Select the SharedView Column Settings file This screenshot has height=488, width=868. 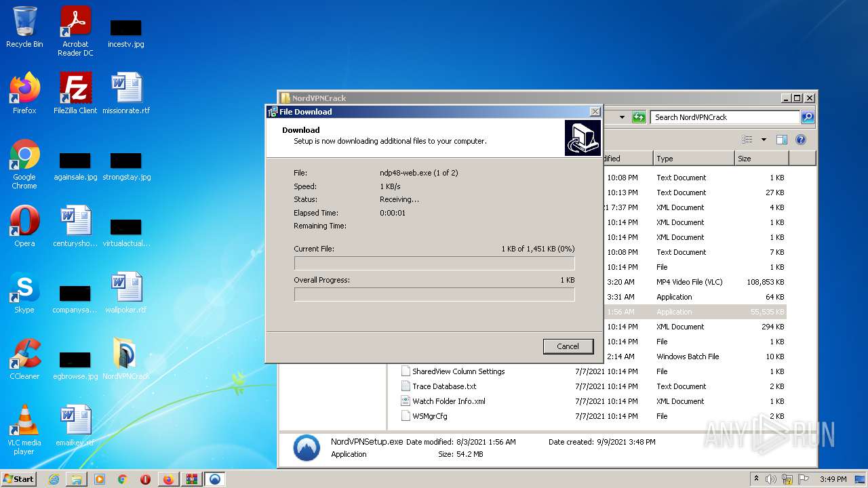coord(458,371)
